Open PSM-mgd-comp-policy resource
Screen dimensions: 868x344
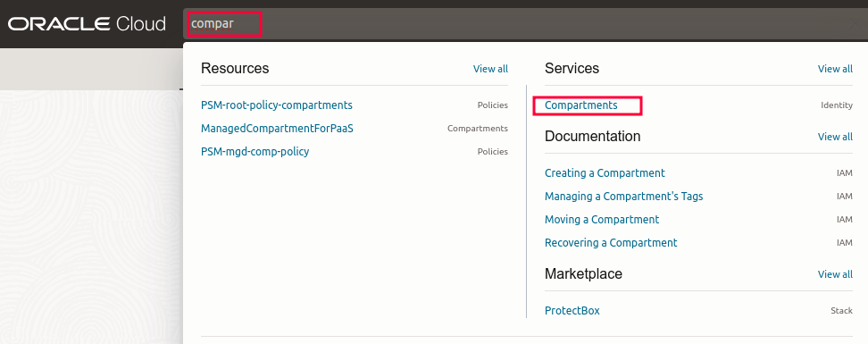(x=255, y=152)
